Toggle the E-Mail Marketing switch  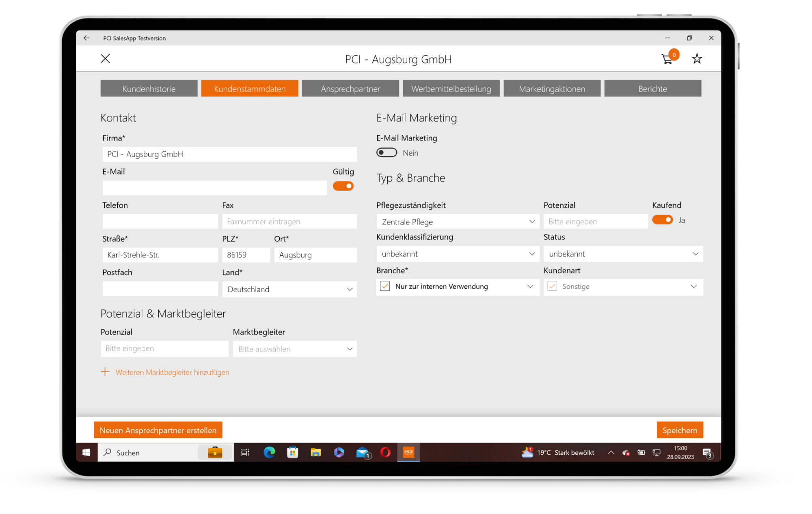[x=387, y=153]
